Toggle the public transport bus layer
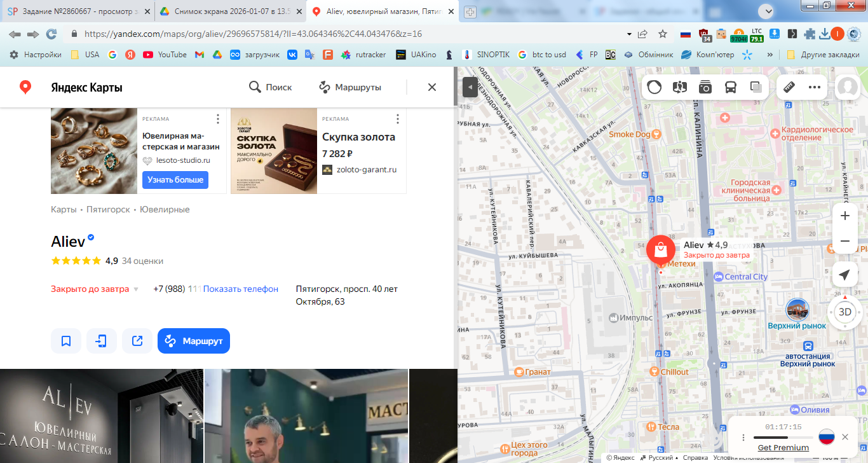Screen dimensions: 868x463 (731, 87)
